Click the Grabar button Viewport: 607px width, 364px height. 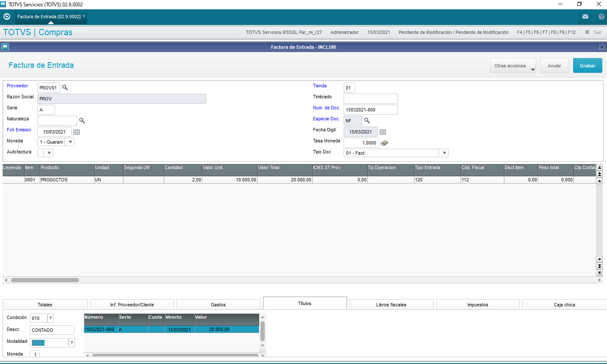pyautogui.click(x=587, y=66)
